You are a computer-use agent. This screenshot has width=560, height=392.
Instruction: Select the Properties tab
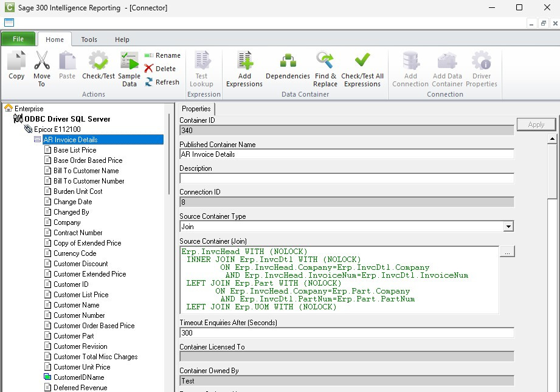(x=196, y=109)
